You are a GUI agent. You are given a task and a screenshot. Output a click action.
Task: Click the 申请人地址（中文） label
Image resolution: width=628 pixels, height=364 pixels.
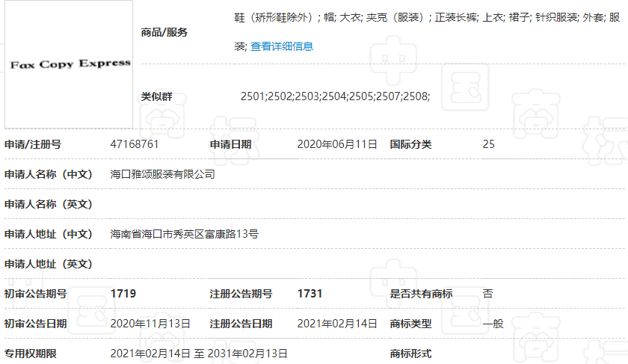click(x=49, y=234)
